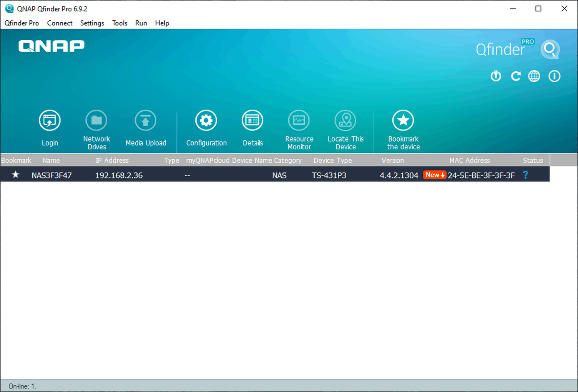
Task: Open the globe language icon
Action: tap(534, 76)
